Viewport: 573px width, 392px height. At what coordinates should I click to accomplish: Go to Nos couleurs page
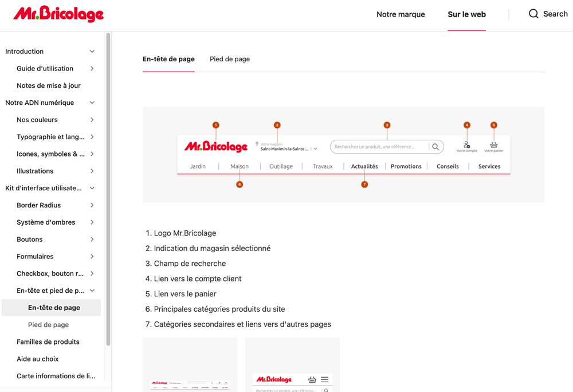(37, 120)
